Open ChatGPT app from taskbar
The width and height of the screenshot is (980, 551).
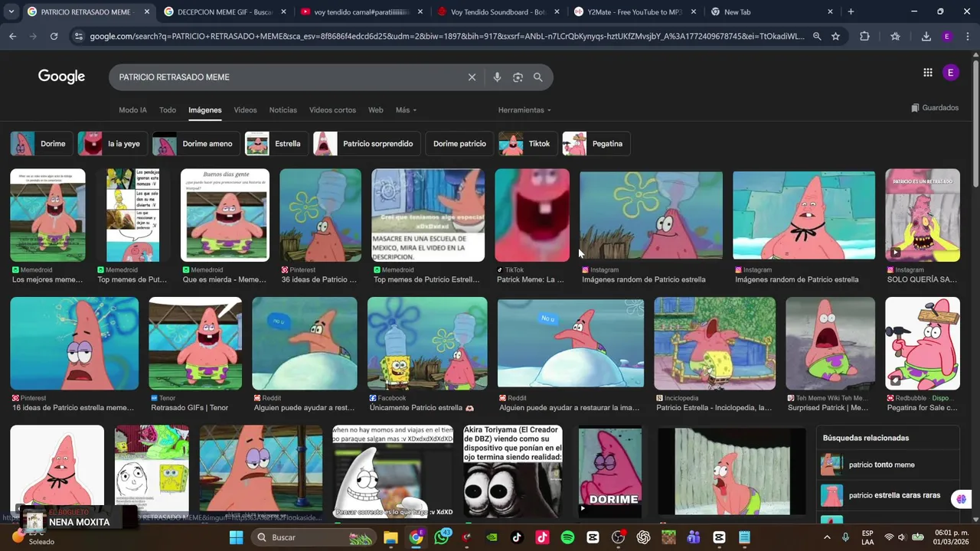click(643, 537)
